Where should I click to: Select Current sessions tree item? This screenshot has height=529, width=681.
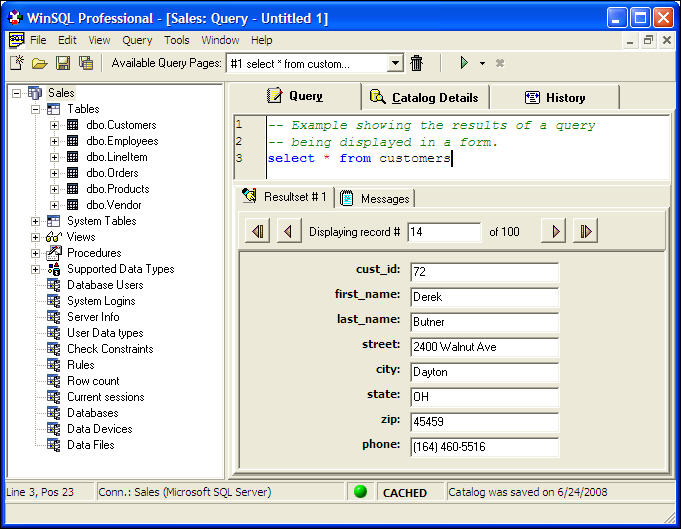[x=106, y=397]
